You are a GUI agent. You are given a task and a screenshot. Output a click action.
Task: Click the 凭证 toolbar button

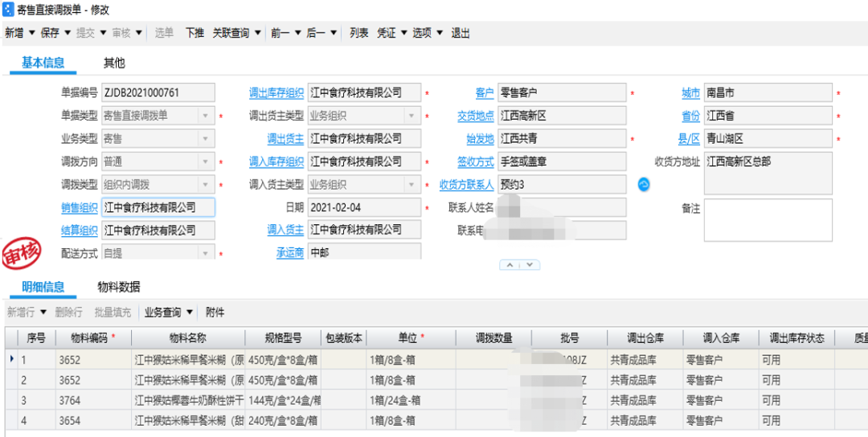click(x=387, y=33)
